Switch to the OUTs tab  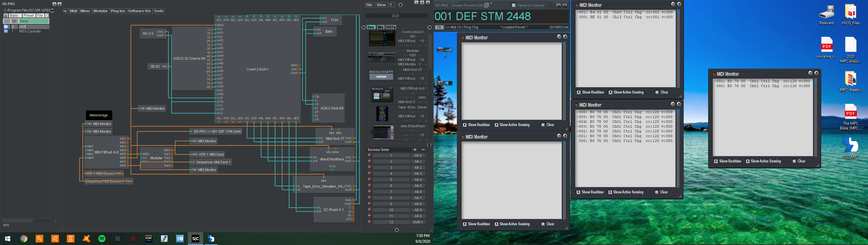(x=391, y=27)
